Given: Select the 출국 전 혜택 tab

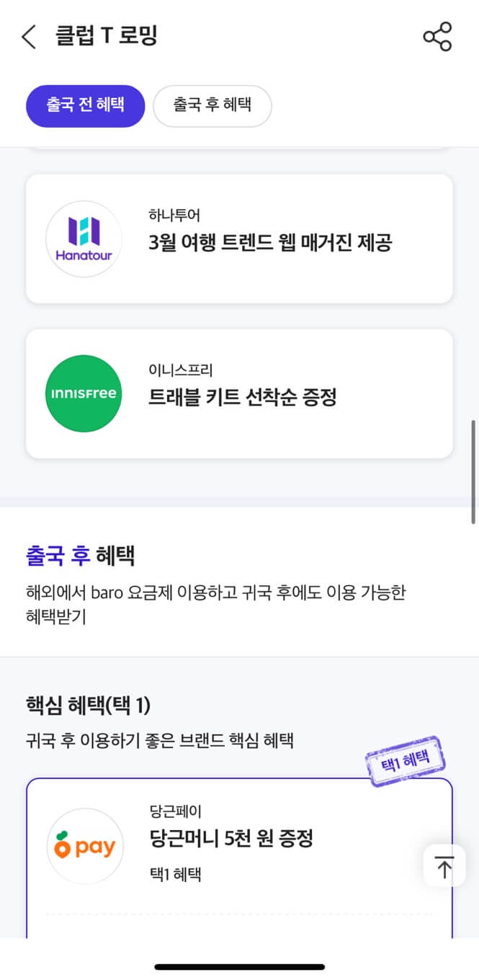Looking at the screenshot, I should pyautogui.click(x=85, y=105).
